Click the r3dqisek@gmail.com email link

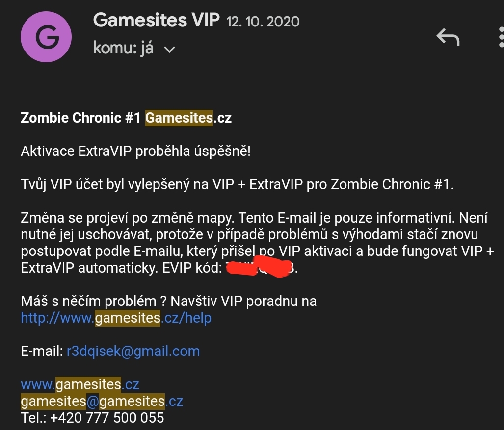click(x=133, y=352)
